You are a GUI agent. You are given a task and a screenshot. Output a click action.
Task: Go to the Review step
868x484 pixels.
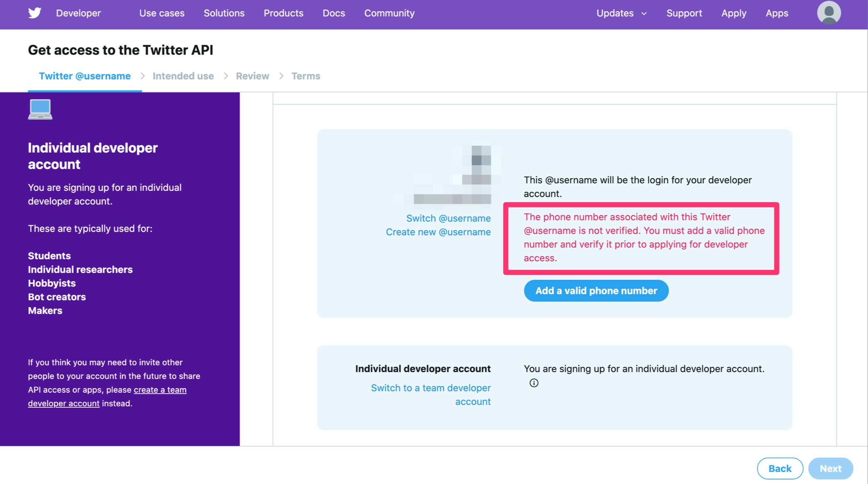coord(252,76)
